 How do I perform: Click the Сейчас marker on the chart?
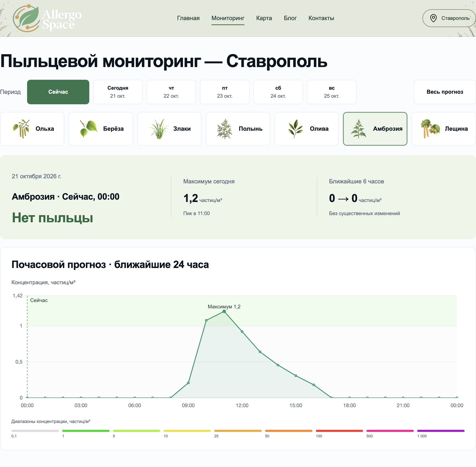pos(39,300)
